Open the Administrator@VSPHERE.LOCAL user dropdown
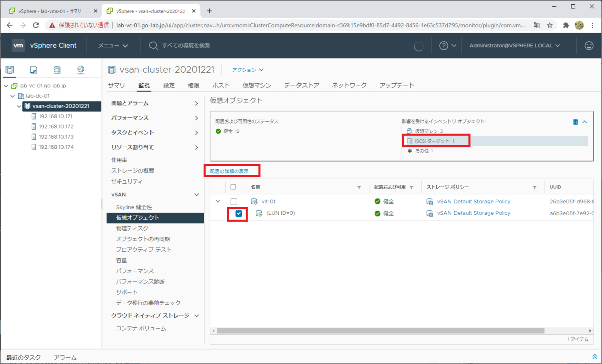Viewport: 602px width, 364px height. tap(514, 46)
